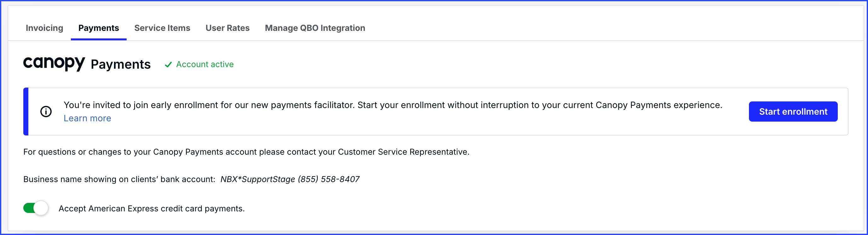Select the Payments tab
This screenshot has height=235, width=868.
pos(98,28)
